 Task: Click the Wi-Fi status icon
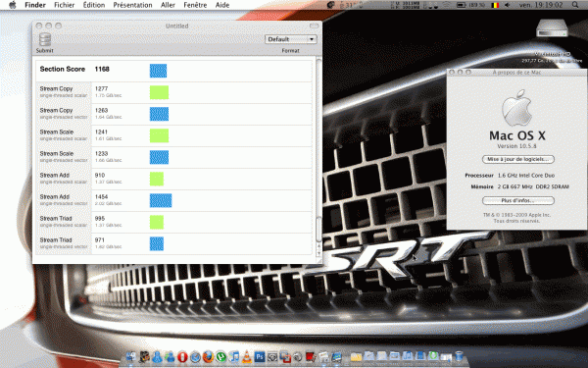click(447, 5)
